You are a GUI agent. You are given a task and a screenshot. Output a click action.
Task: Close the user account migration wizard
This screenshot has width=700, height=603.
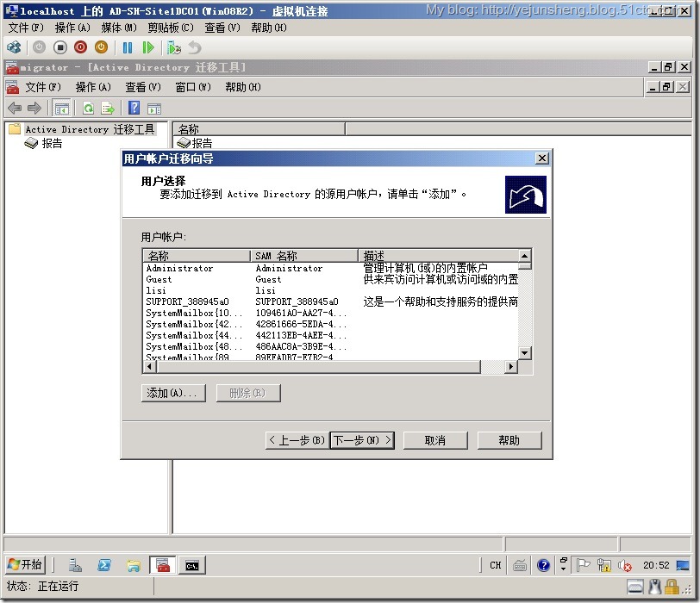pos(541,158)
